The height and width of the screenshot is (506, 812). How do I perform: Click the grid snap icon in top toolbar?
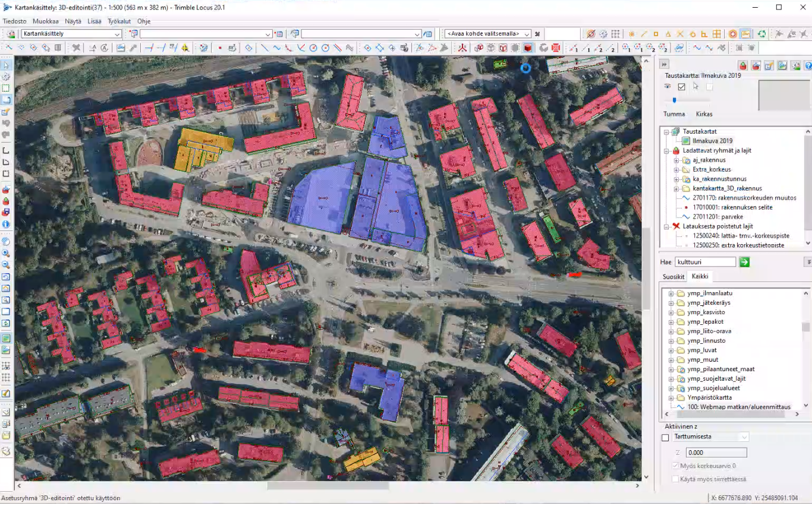point(616,34)
